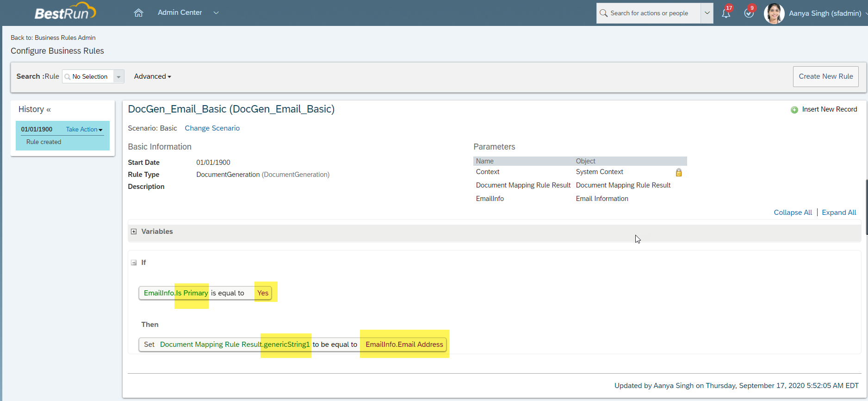868x401 pixels.
Task: Click Aanya Singh's profile photo
Action: [x=774, y=13]
